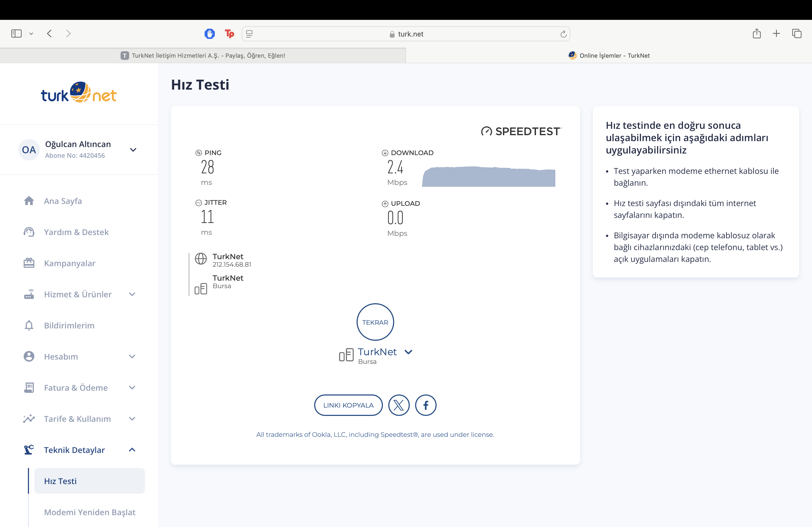
Task: Click the OA avatar circle
Action: click(29, 150)
